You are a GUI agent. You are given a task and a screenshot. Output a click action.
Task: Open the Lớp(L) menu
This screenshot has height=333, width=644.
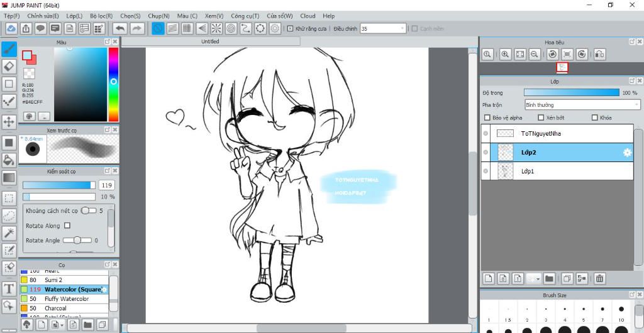coord(74,16)
